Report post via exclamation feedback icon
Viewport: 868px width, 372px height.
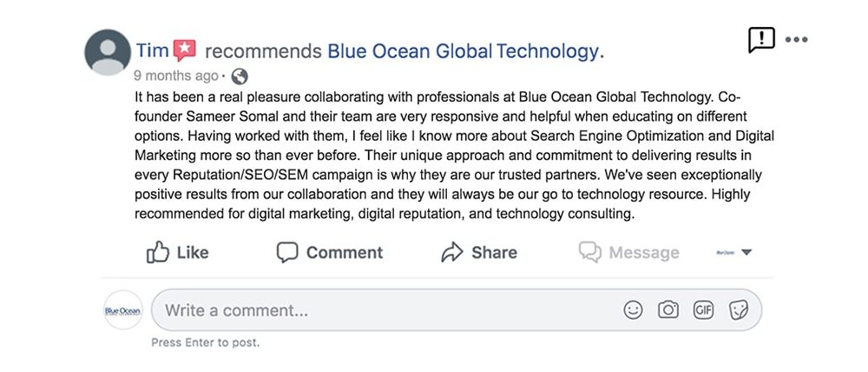tap(761, 40)
